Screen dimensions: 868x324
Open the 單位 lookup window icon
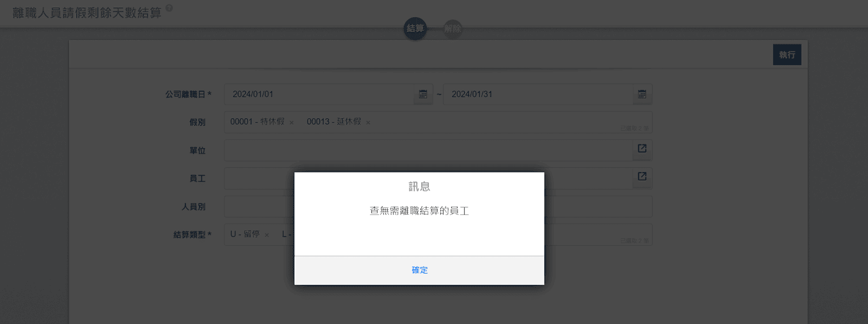click(x=642, y=149)
